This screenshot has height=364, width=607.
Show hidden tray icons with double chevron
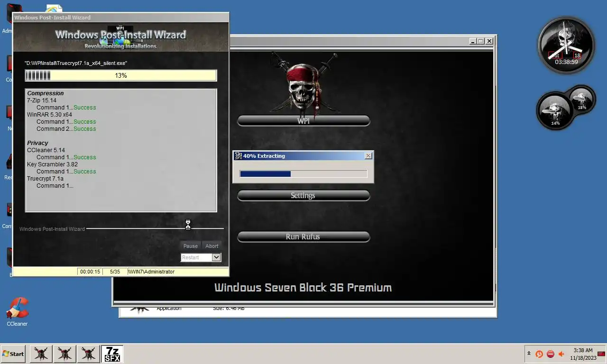coord(529,354)
